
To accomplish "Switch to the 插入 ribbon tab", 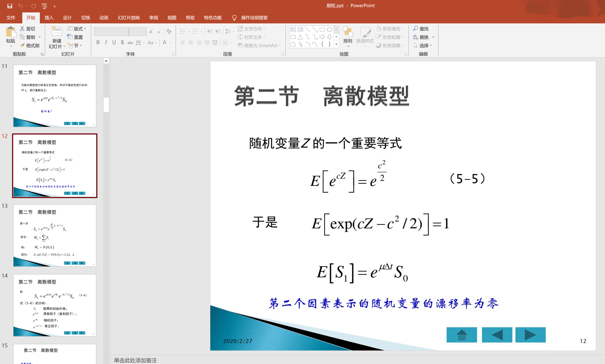I will [x=49, y=17].
